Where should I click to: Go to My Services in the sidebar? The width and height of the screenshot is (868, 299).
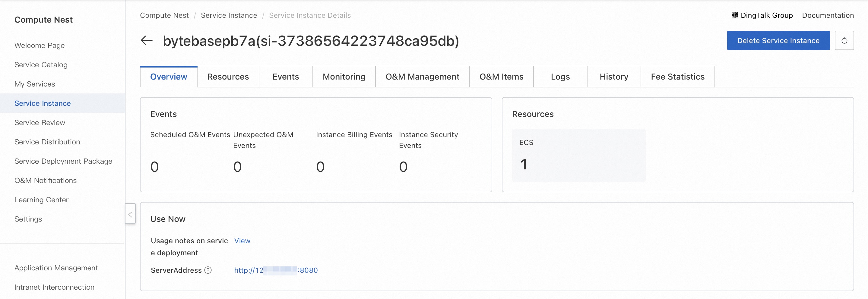[x=35, y=84]
